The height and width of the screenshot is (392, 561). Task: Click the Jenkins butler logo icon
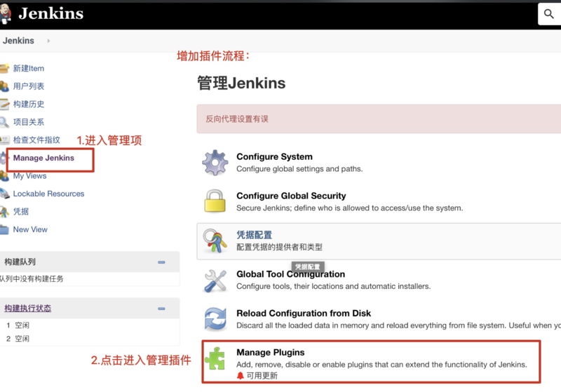click(6, 14)
